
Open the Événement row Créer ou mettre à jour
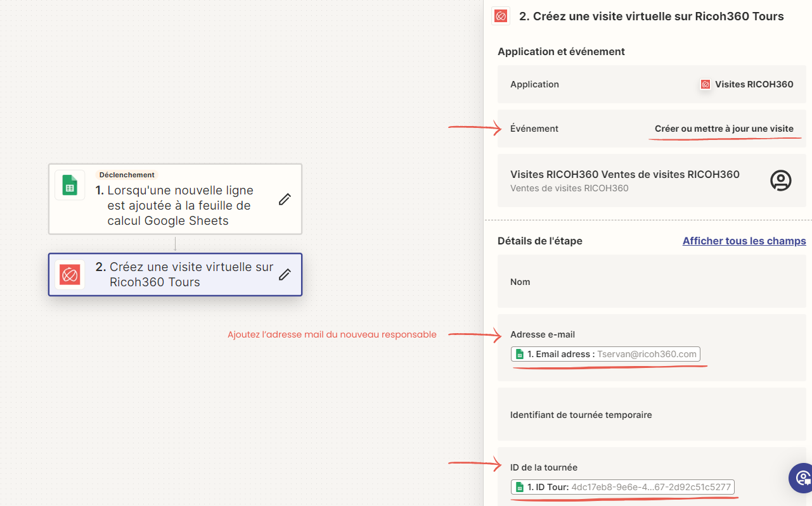[x=652, y=129]
